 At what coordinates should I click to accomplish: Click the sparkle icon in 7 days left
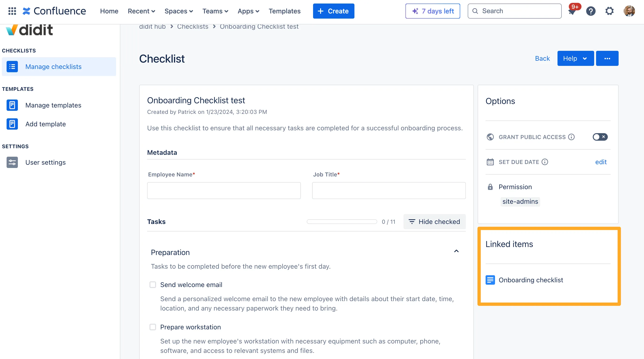pos(415,11)
